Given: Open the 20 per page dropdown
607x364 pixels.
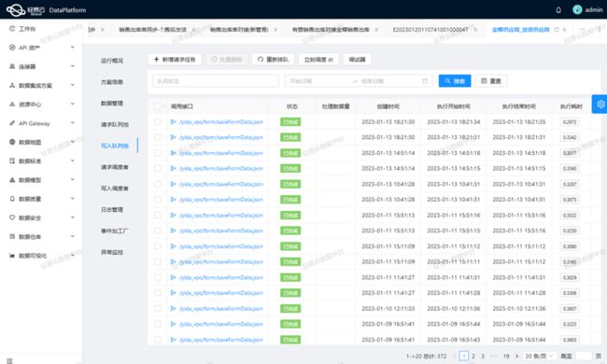Looking at the screenshot, I should [x=539, y=356].
